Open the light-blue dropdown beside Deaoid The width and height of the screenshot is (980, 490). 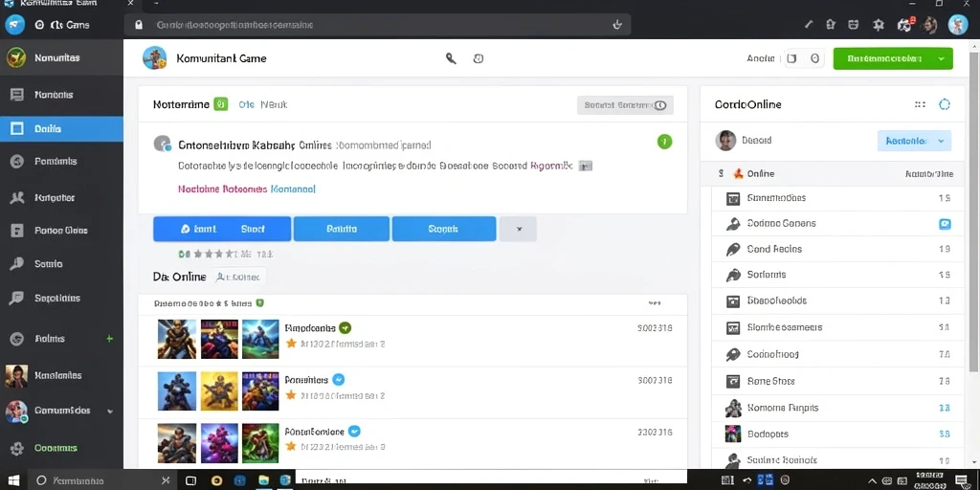(914, 141)
